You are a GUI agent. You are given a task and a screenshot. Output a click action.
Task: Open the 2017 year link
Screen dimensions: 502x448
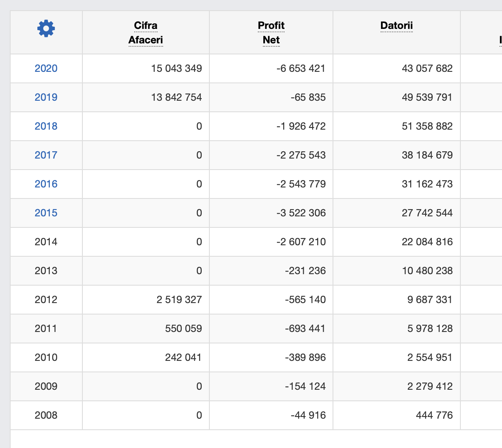coord(46,155)
